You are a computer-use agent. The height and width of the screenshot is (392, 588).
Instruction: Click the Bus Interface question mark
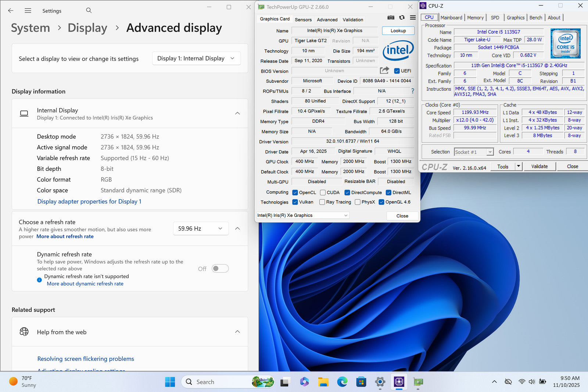coord(412,91)
